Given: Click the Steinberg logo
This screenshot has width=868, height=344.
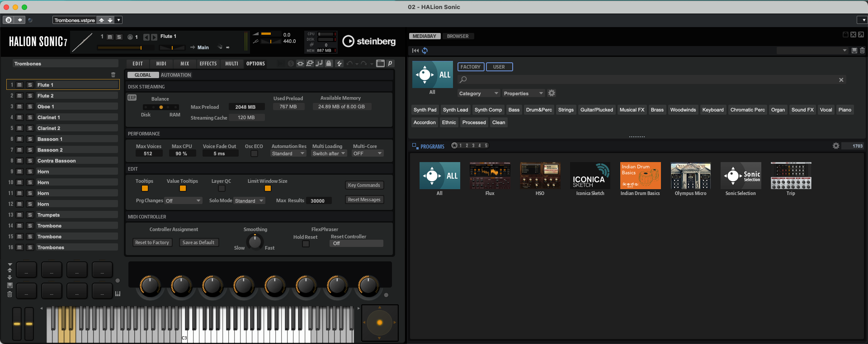Looking at the screenshot, I should coord(369,41).
